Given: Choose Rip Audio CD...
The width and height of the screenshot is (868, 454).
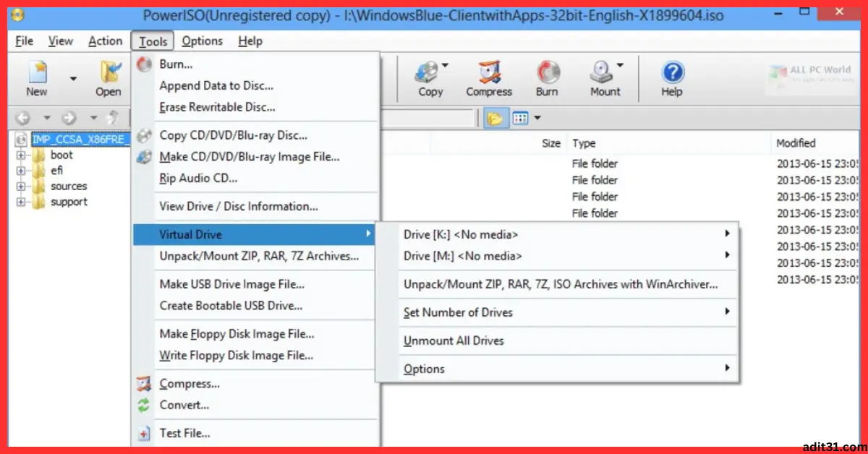Looking at the screenshot, I should [x=256, y=178].
